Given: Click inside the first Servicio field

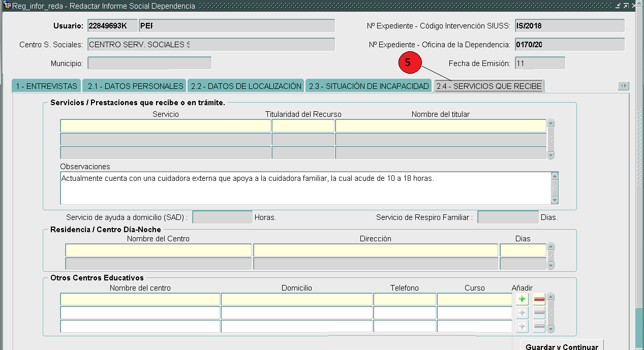Looking at the screenshot, I should click(165, 125).
